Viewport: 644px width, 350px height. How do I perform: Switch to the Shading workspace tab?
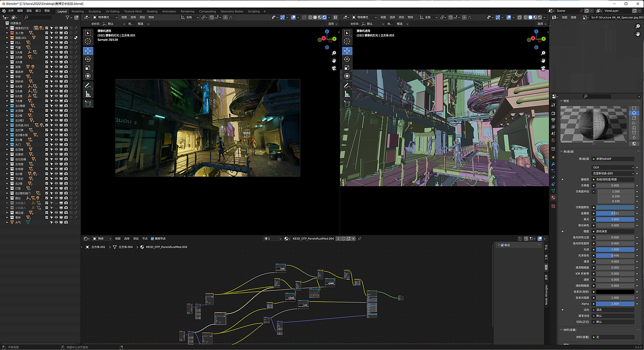click(x=152, y=11)
